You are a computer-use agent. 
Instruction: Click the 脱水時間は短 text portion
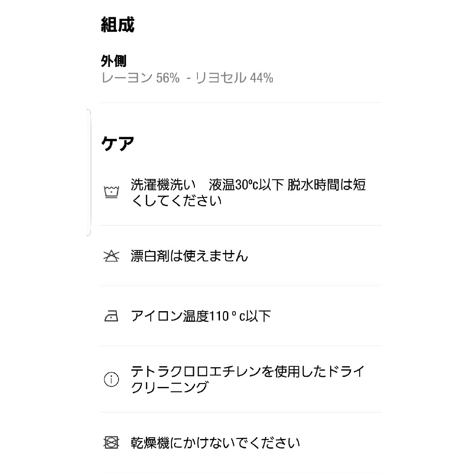tap(327, 185)
